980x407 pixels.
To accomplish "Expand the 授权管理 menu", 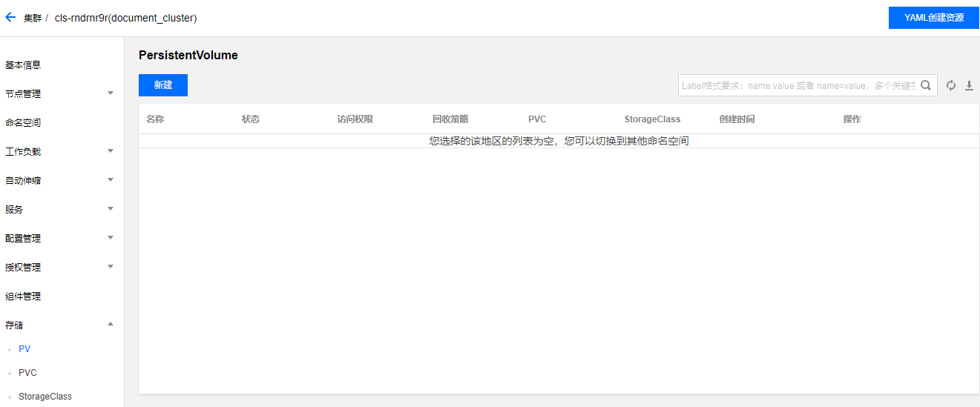I will pos(111,267).
